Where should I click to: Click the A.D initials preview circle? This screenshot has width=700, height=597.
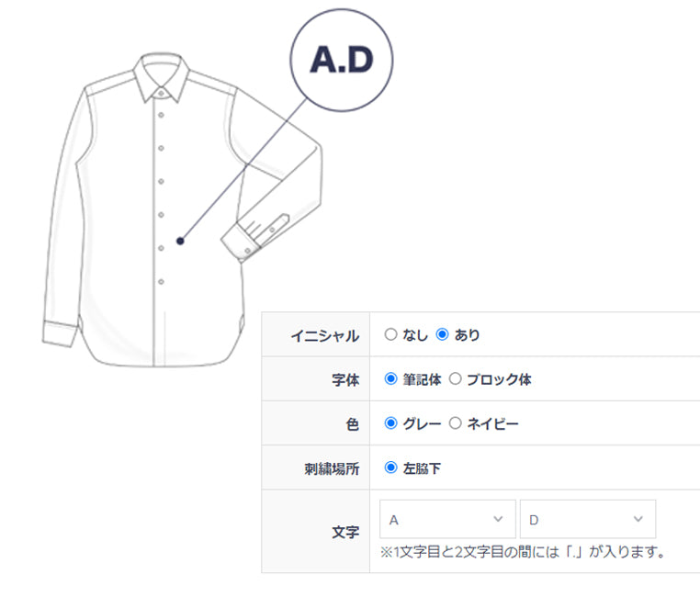[x=342, y=62]
